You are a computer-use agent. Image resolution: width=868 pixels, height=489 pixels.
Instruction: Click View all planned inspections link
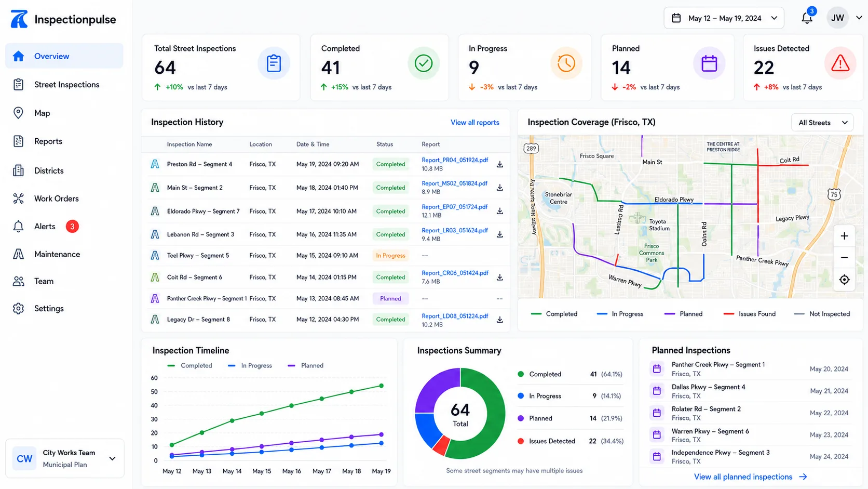750,477
